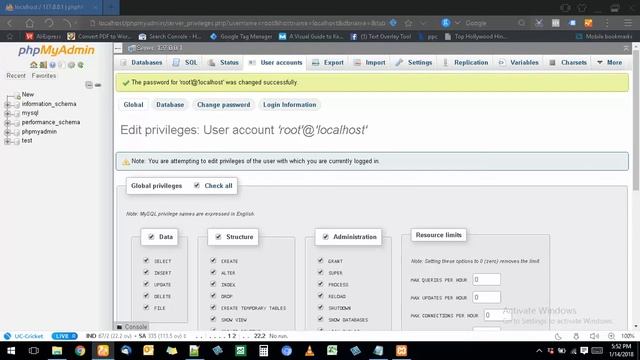Click the browser address bar URL
640x360 pixels.
242,23
